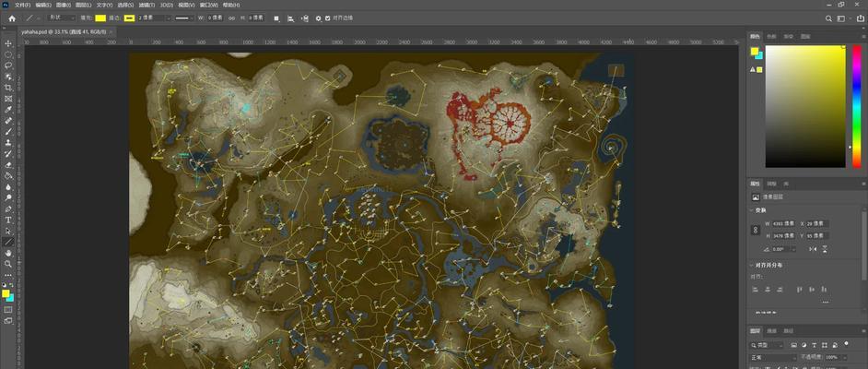868x369 pixels.
Task: Toggle adjustment layer filter in Layers panel
Action: 803,345
